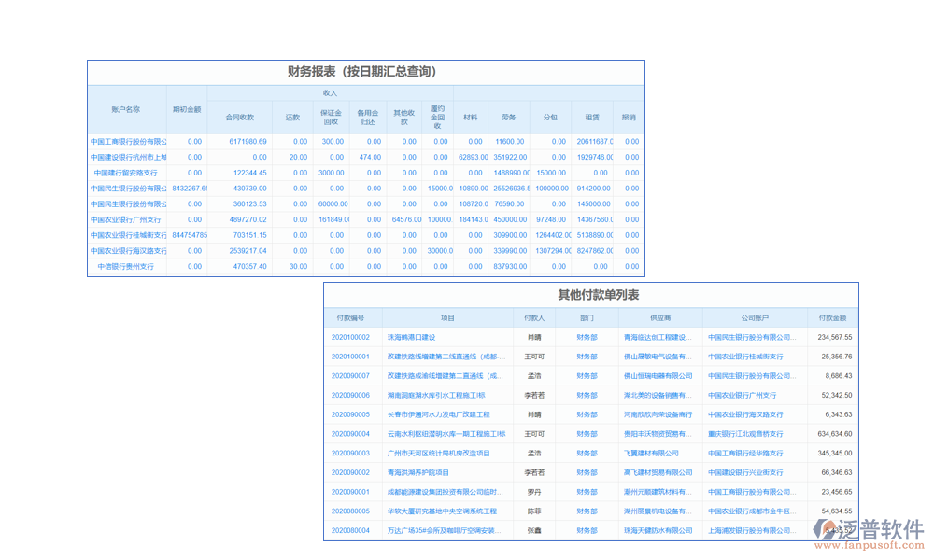Open payment record 2020100002
934x560 pixels.
pyautogui.click(x=350, y=337)
